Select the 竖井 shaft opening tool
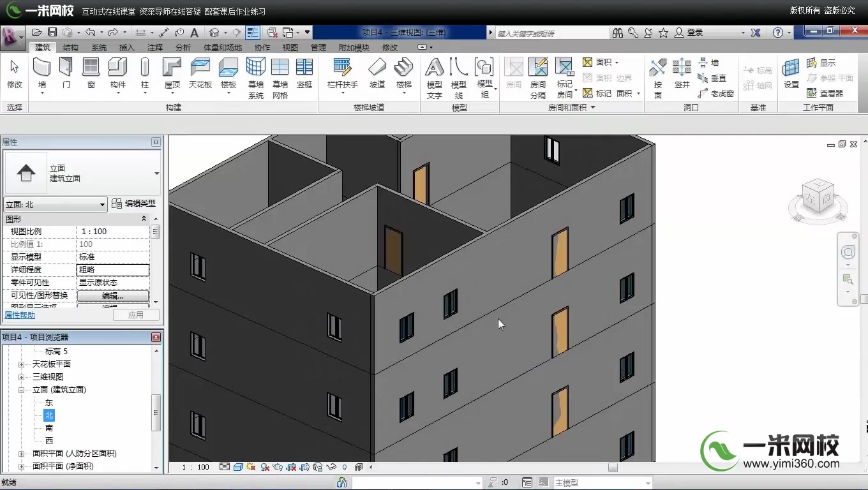Screen dimensions: 868x490 pos(682,73)
